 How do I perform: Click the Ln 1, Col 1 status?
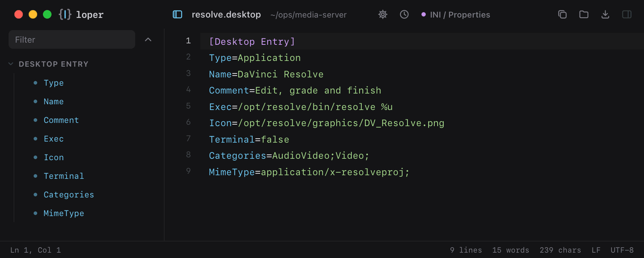point(35,250)
